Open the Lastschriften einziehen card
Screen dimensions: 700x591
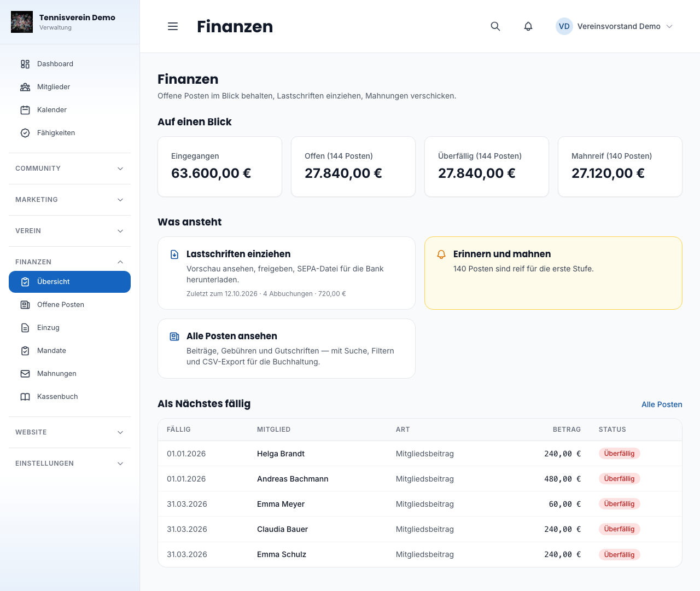point(287,273)
